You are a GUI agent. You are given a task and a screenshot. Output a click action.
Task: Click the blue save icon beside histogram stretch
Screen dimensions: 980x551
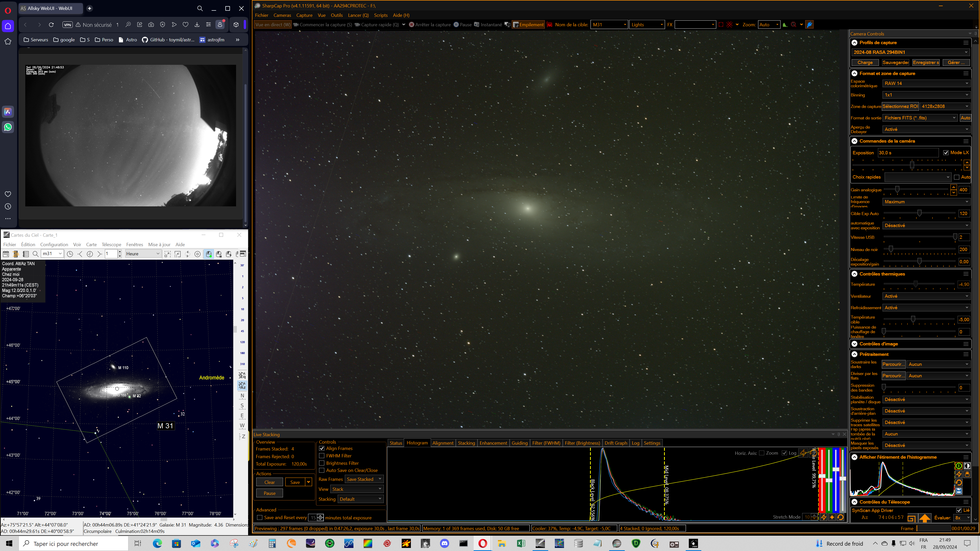point(959,491)
